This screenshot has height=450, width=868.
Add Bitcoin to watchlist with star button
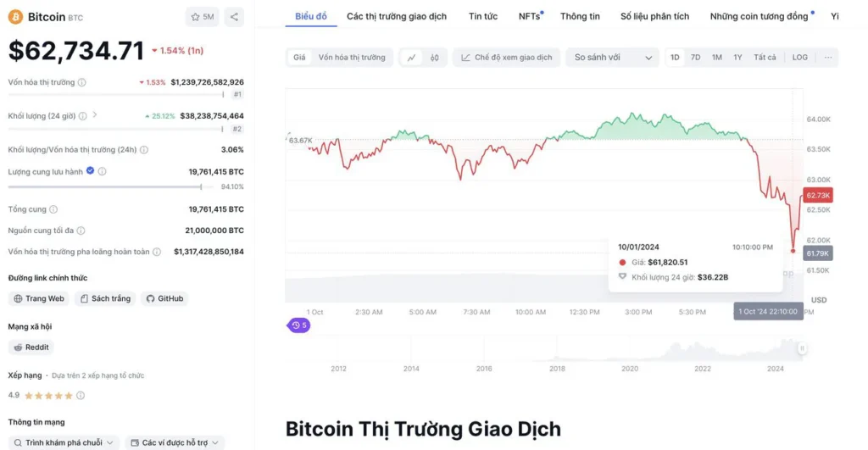(202, 17)
